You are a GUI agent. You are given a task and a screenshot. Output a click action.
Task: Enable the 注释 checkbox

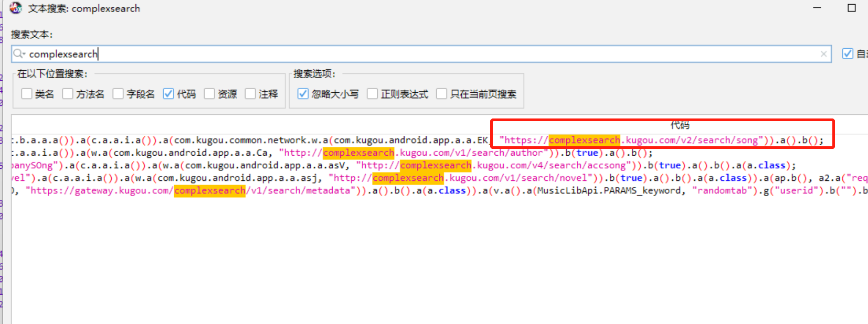[250, 94]
